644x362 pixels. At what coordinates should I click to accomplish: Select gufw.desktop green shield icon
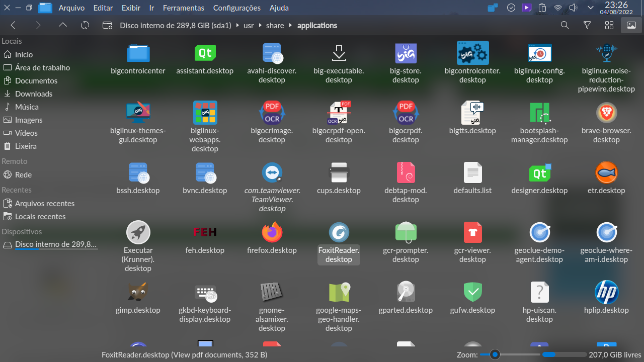click(x=472, y=292)
